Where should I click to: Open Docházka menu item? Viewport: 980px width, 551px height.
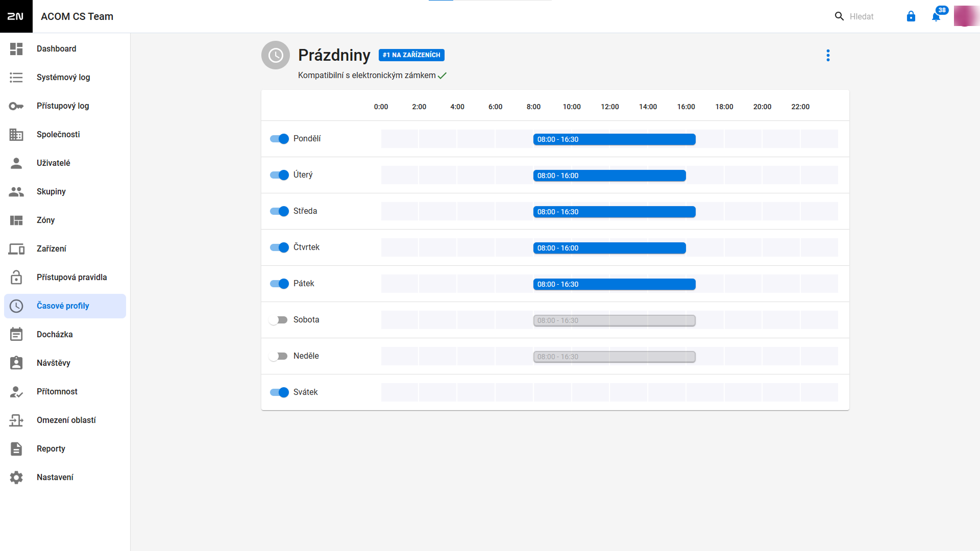point(65,335)
